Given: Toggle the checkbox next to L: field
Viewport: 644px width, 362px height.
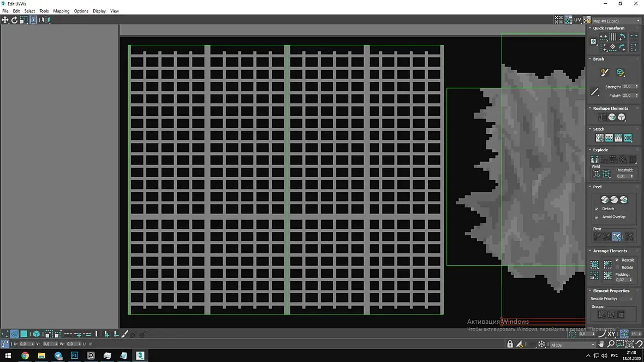Looking at the screenshot, I should coord(91,344).
